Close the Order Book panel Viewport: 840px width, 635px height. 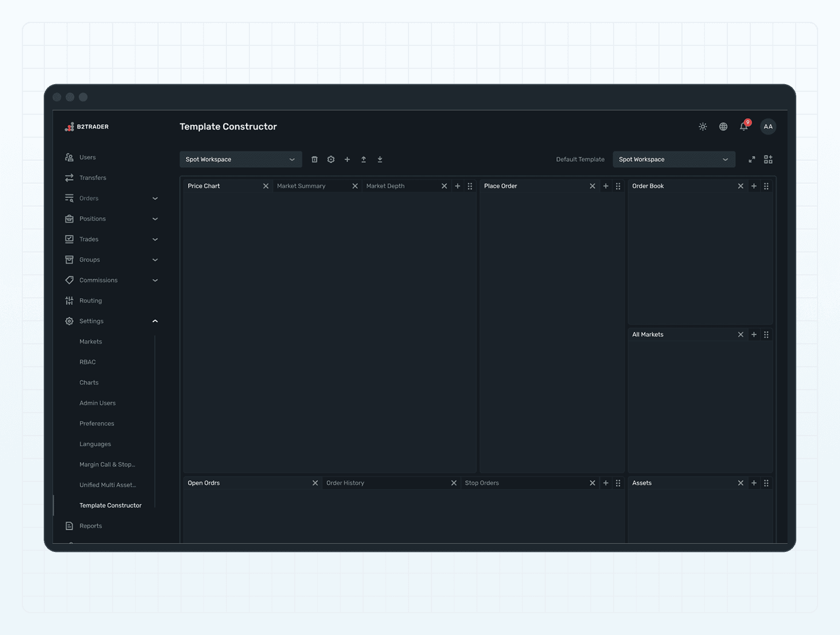[740, 186]
